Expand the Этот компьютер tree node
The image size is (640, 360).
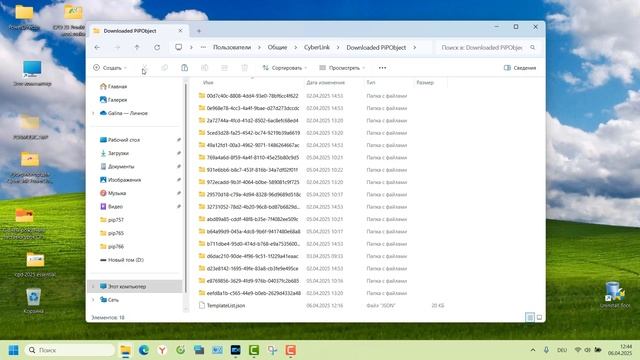pos(93,287)
